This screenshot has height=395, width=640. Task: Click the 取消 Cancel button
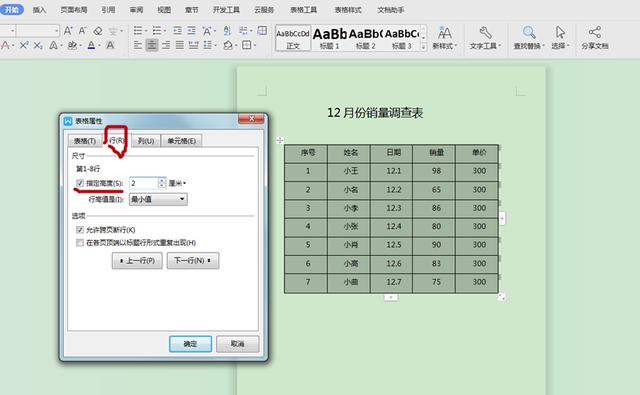(x=238, y=344)
